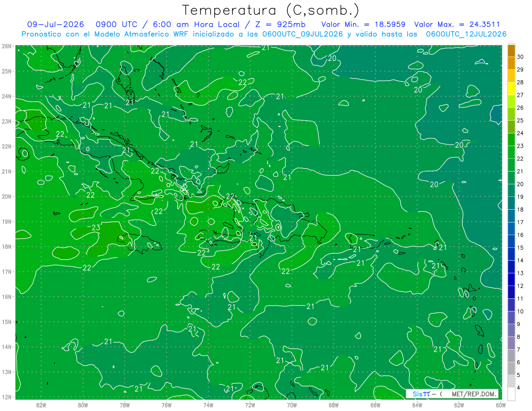
Task: Click the '76W' longitude axis label
Action: [x=166, y=404]
